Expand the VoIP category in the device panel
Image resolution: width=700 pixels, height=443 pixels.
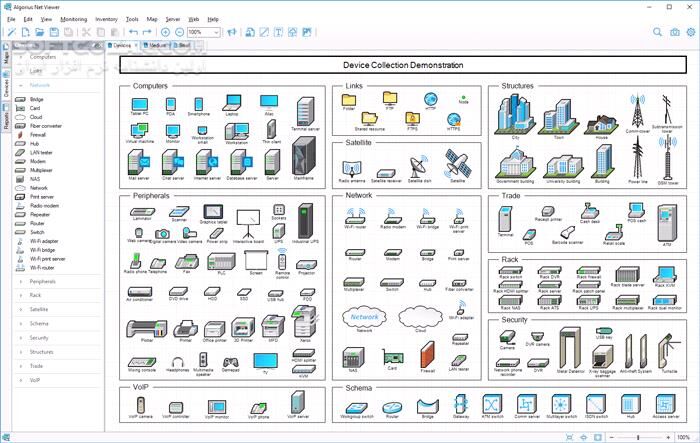35,379
